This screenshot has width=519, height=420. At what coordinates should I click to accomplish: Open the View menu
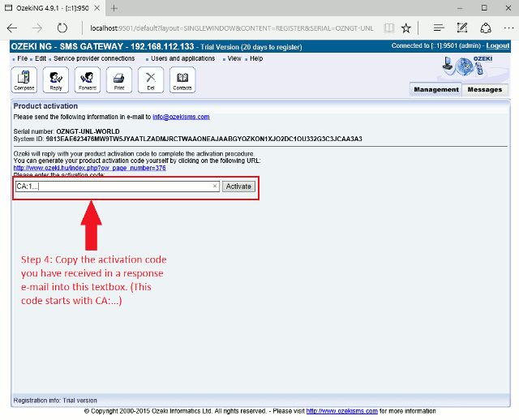[234, 58]
